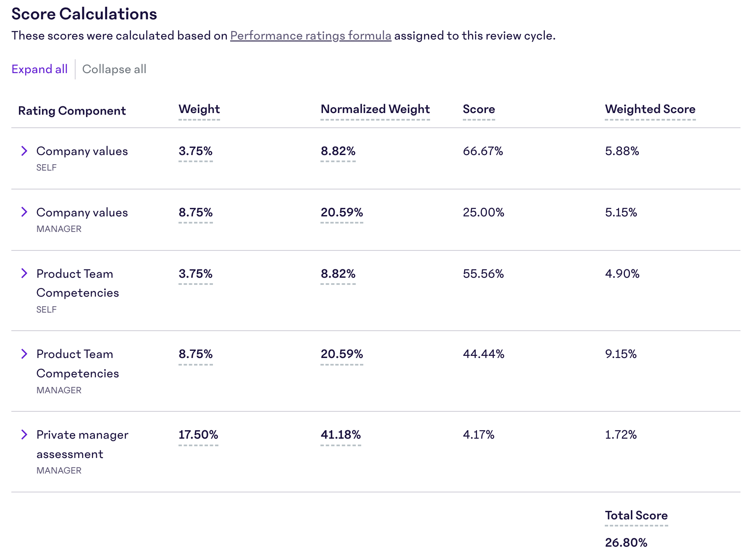
Task: Click Company values SELF 3.75% weight
Action: coord(196,151)
